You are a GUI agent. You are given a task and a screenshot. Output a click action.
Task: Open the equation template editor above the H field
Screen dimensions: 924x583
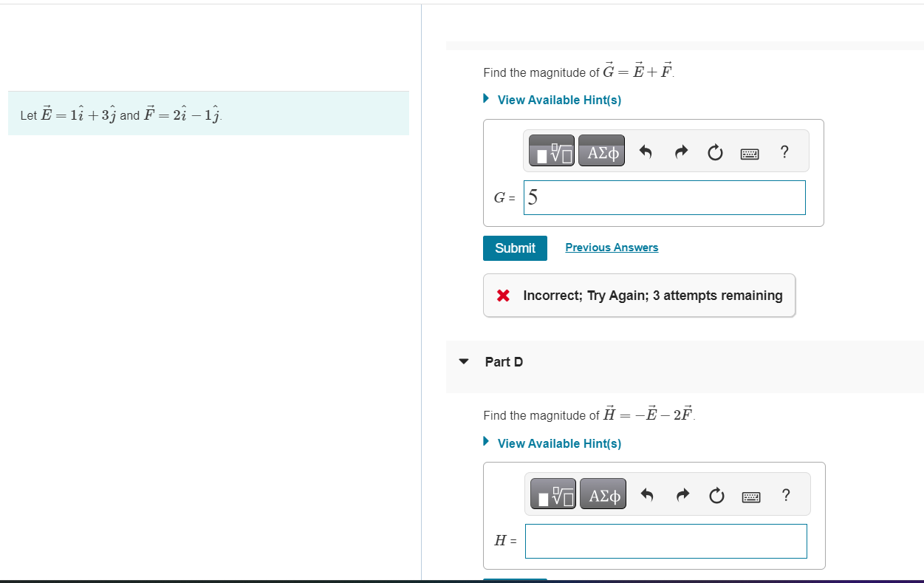(552, 494)
